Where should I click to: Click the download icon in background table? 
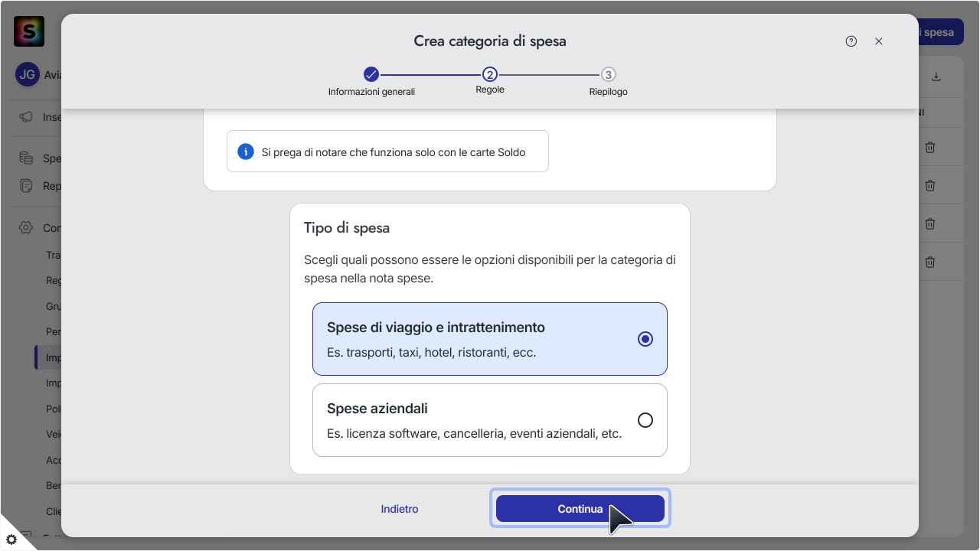[x=936, y=77]
